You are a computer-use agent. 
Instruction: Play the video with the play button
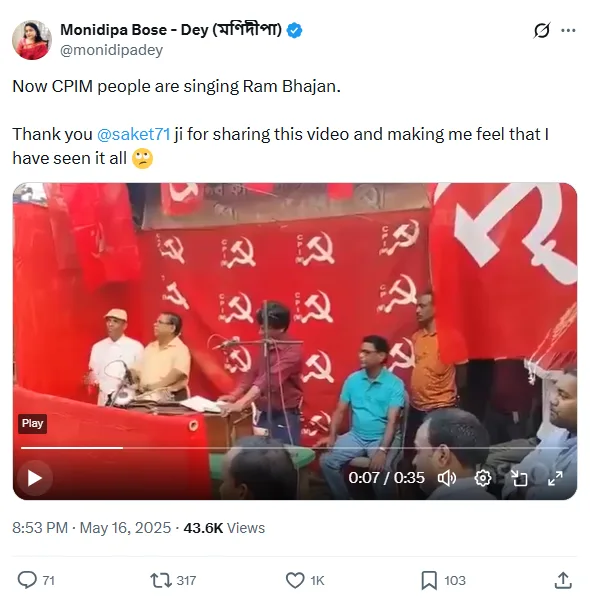click(x=35, y=478)
